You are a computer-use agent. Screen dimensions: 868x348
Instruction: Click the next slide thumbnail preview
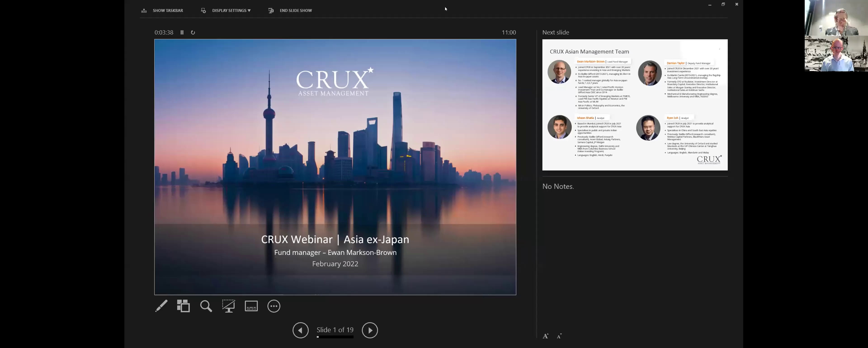tap(635, 105)
